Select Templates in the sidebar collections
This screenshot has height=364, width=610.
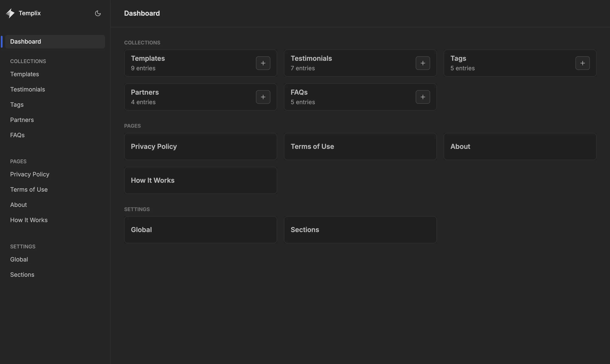pos(25,74)
